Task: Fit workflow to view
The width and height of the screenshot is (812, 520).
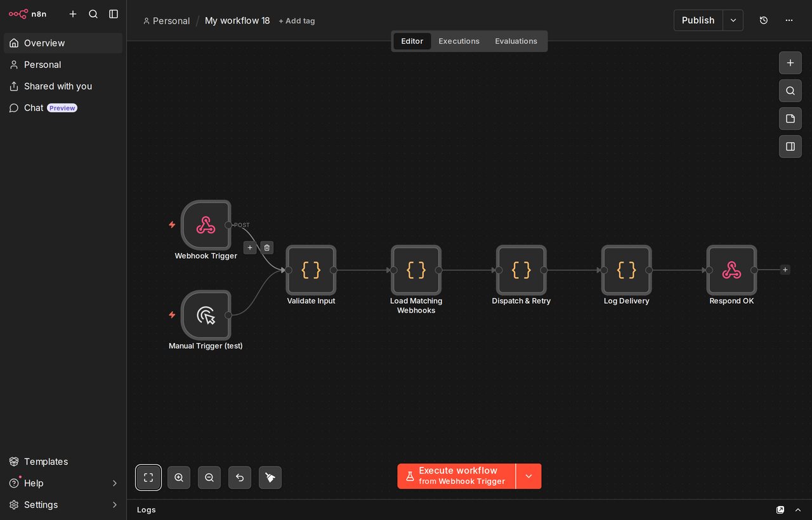Action: click(148, 478)
